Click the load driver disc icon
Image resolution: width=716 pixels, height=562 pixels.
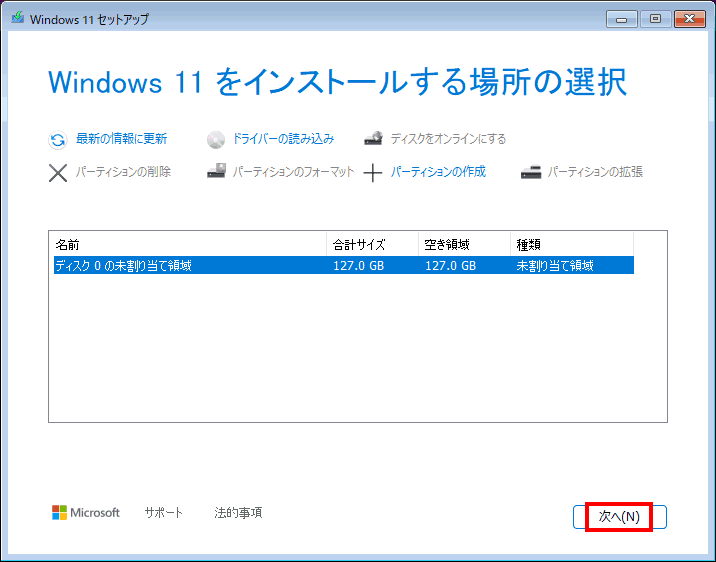pos(216,140)
